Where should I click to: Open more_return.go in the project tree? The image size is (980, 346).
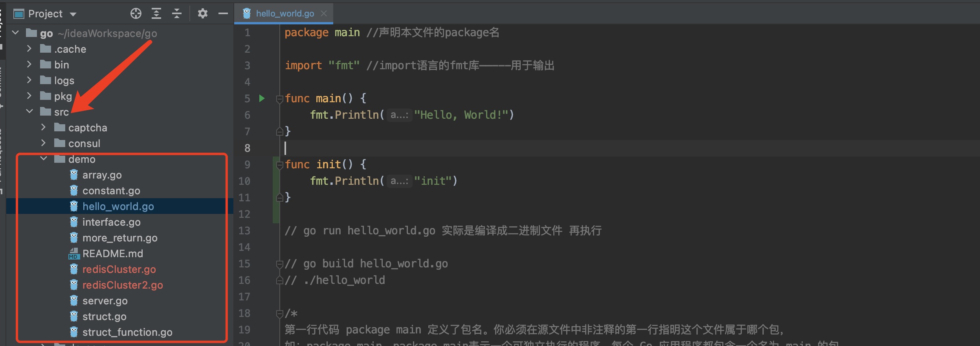click(x=120, y=238)
